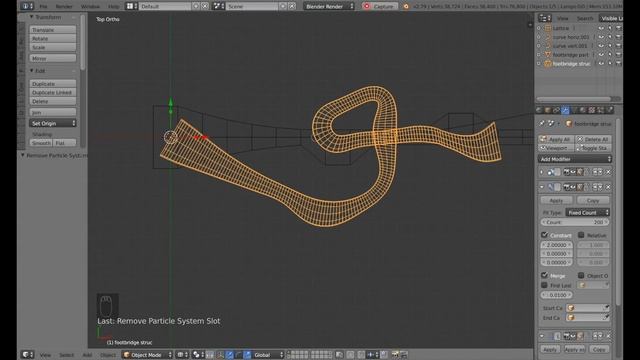640x360 pixels.
Task: Click the Blender logo in the info header
Action: pos(406,7)
